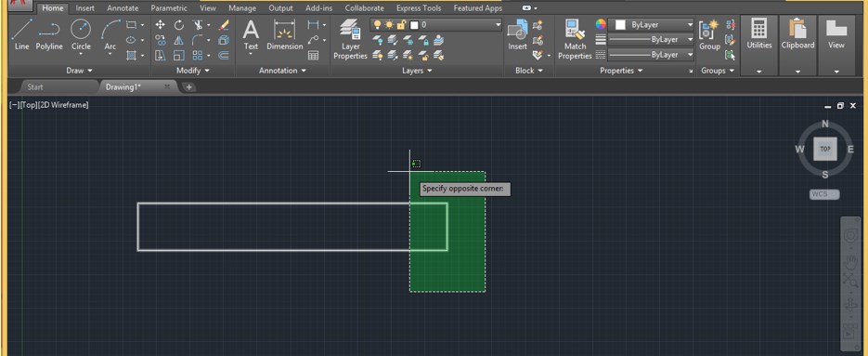Click the Dimension tool
Screen dimensions: 868x356
284,34
